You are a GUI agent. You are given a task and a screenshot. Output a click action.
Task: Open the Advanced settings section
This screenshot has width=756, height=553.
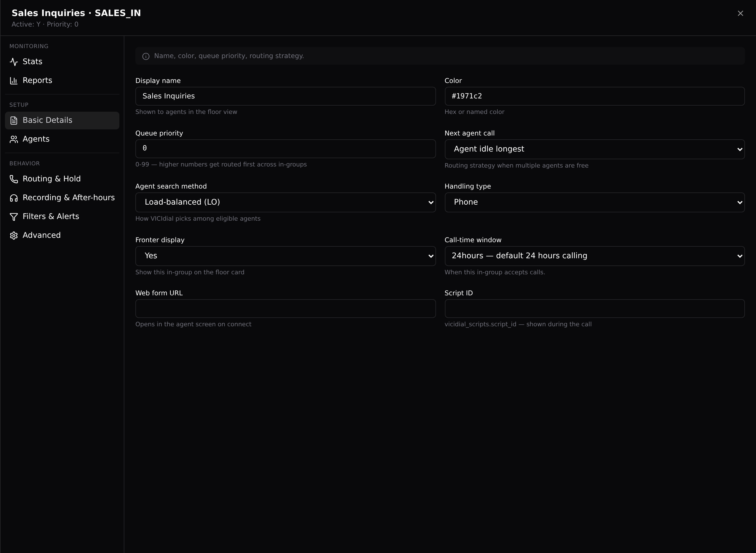pyautogui.click(x=62, y=235)
